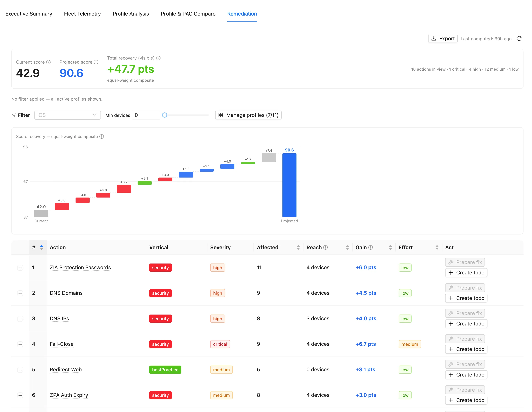532x412 pixels.
Task: Click the DNS IPs action link
Action: tap(59, 318)
